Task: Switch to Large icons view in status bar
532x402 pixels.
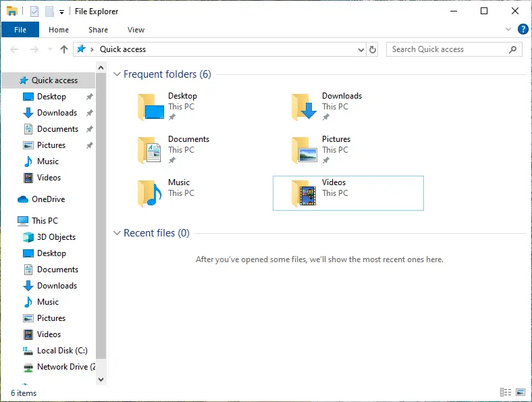Action: [521, 393]
